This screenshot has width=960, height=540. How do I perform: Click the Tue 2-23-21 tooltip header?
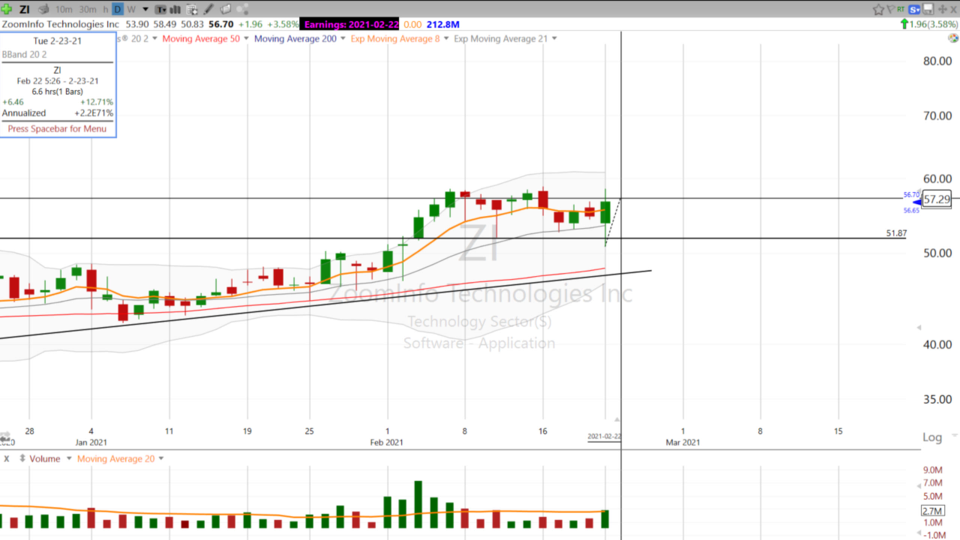coord(57,40)
